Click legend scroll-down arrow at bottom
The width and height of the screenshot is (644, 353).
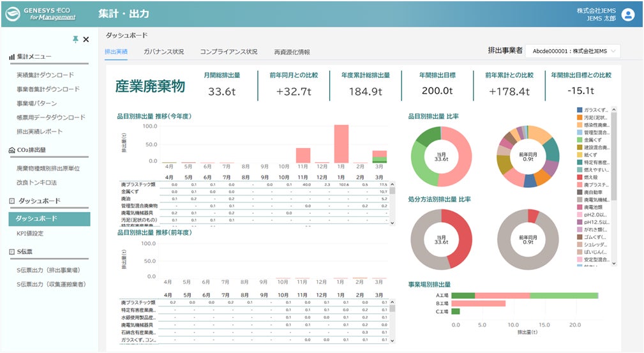tap(614, 264)
